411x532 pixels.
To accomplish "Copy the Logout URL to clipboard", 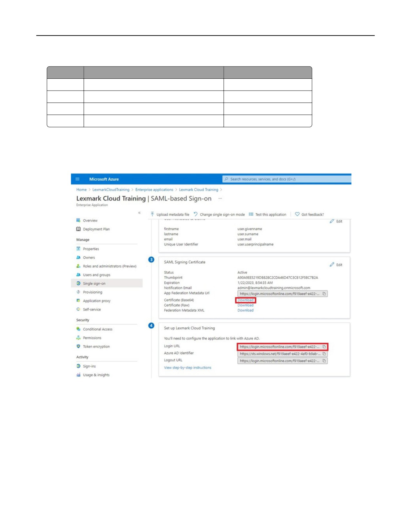I will pyautogui.click(x=324, y=361).
